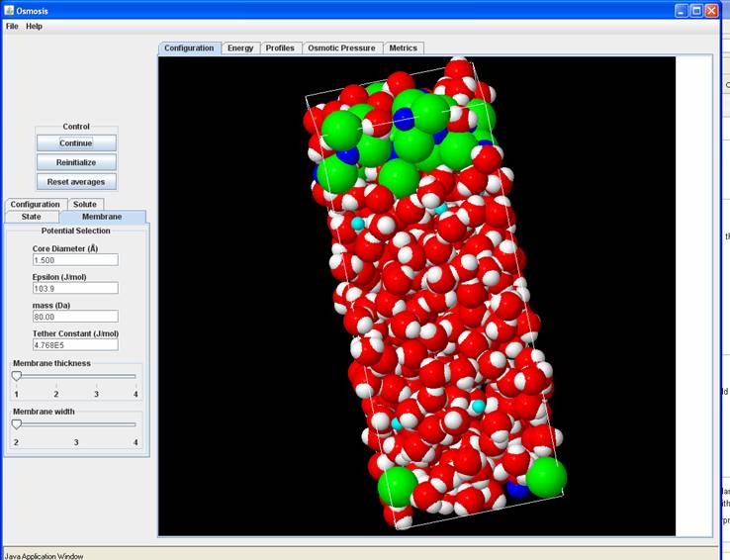Image resolution: width=730 pixels, height=560 pixels.
Task: Open the File menu
Action: click(12, 26)
